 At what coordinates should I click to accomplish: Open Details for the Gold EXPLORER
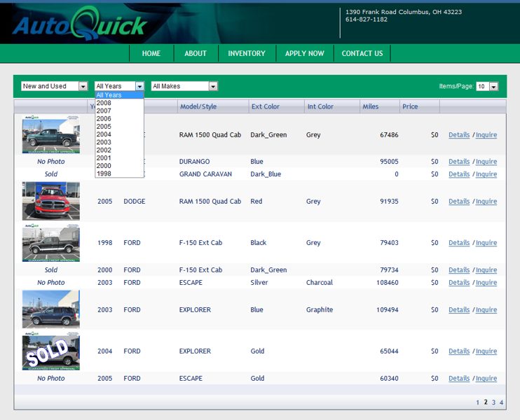pos(459,351)
